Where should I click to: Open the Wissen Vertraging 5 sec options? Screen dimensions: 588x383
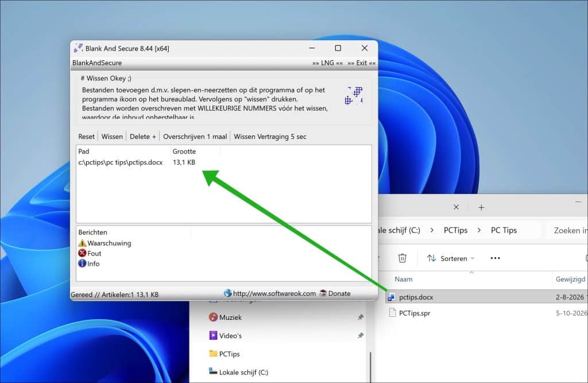click(270, 137)
